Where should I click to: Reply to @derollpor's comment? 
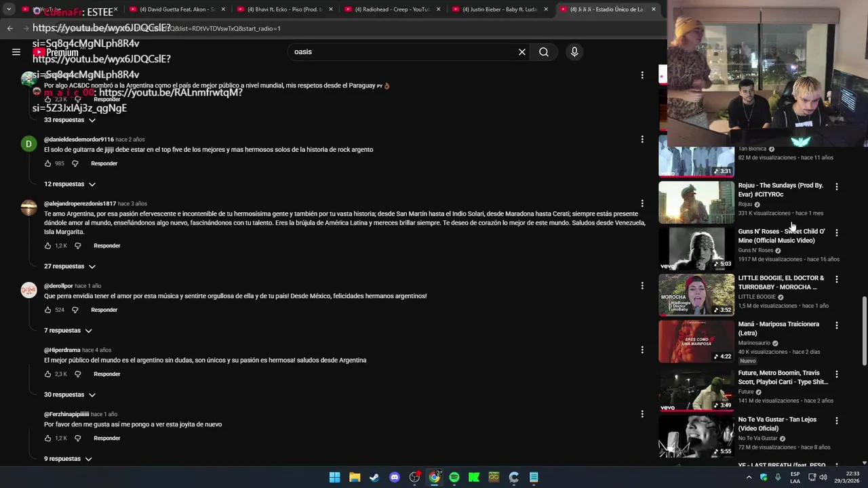pos(104,310)
